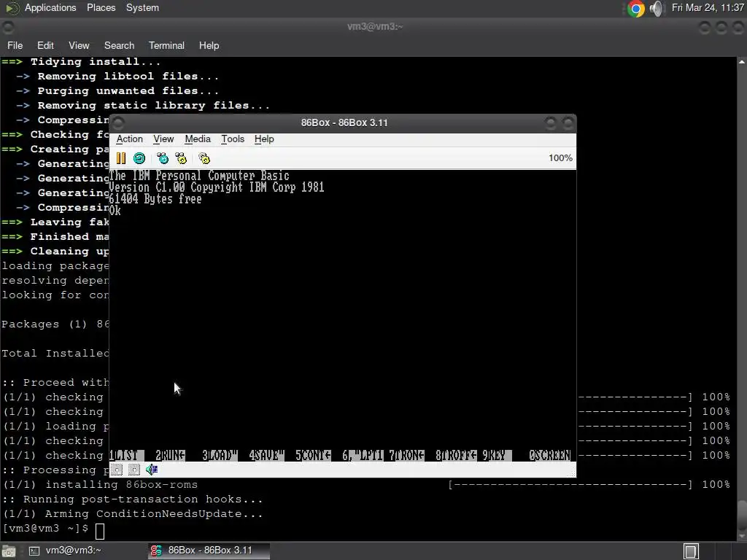This screenshot has width=747, height=560.
Task: Click the 'installing 86box-roms' line in terminal
Action: pyautogui.click(x=100, y=485)
